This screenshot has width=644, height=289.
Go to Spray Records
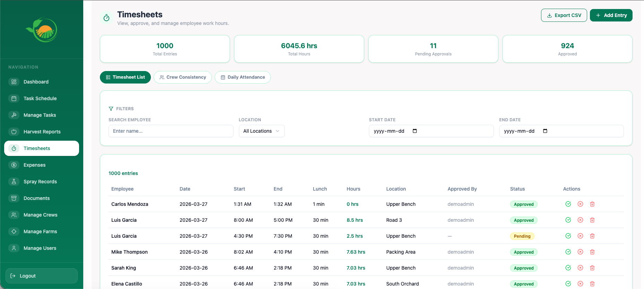42,182
